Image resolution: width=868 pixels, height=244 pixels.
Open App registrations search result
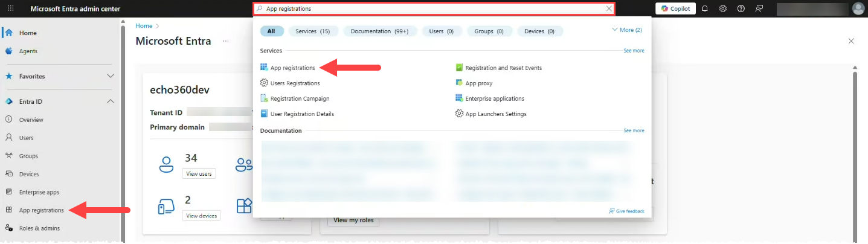pos(292,68)
